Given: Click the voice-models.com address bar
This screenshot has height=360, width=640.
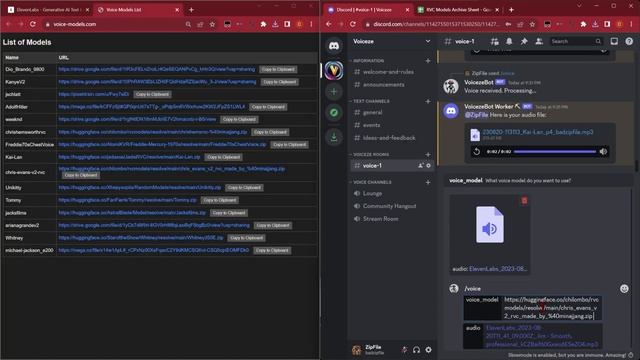Looking at the screenshot, I should [116, 24].
